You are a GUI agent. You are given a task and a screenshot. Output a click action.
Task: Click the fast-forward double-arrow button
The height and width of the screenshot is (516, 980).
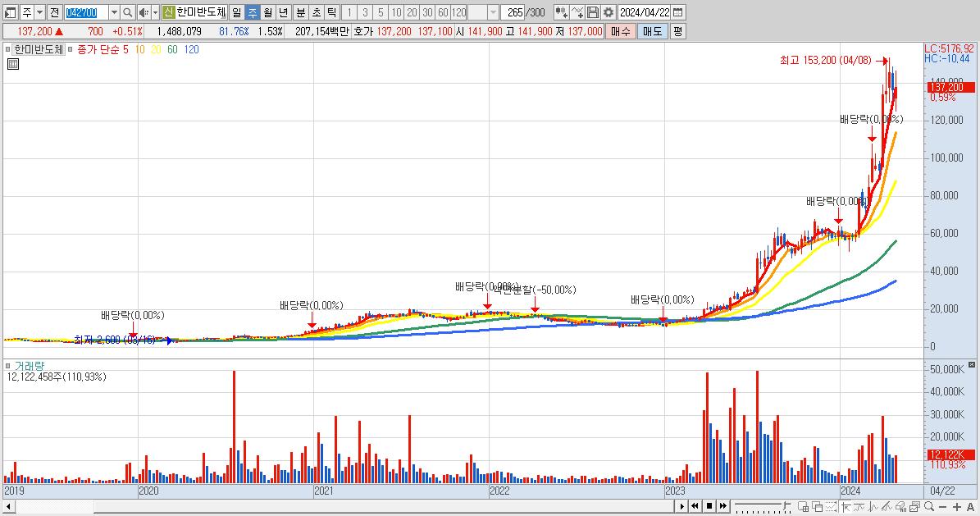[x=723, y=506]
